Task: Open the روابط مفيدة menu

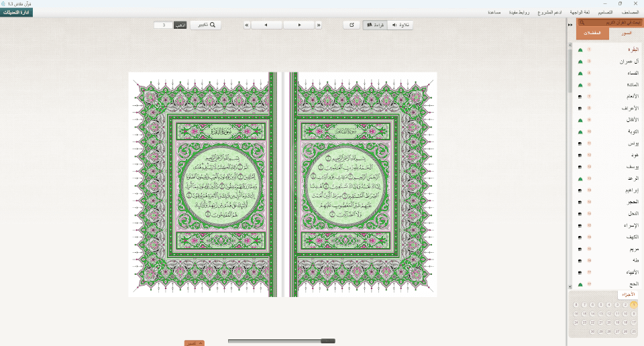Action: click(519, 12)
